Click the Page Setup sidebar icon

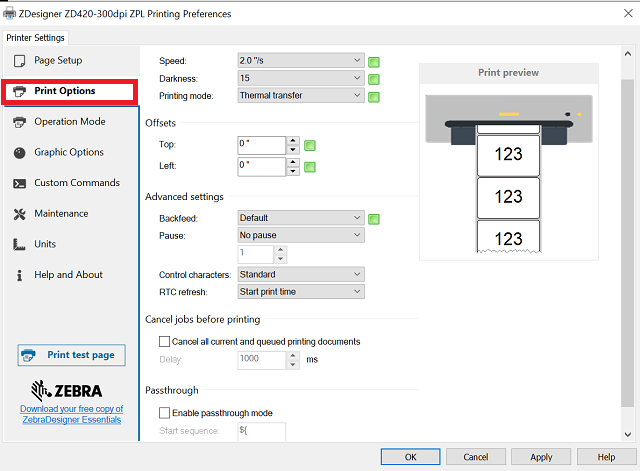tap(19, 60)
